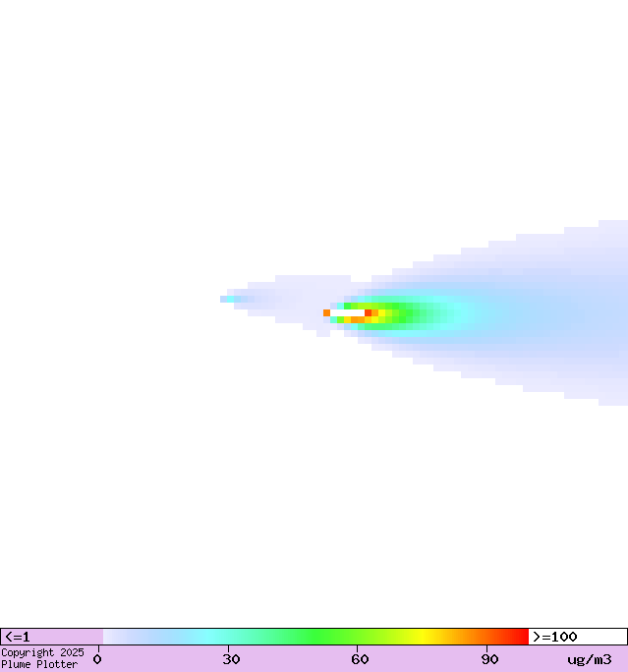Click the lone orange cell left of the source
628x672 pixels.
[326, 312]
